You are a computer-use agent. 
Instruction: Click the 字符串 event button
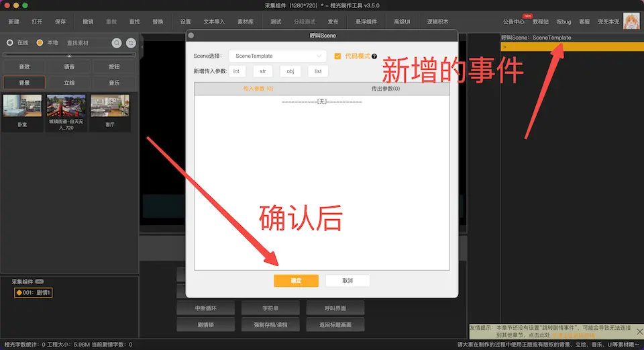(x=270, y=308)
